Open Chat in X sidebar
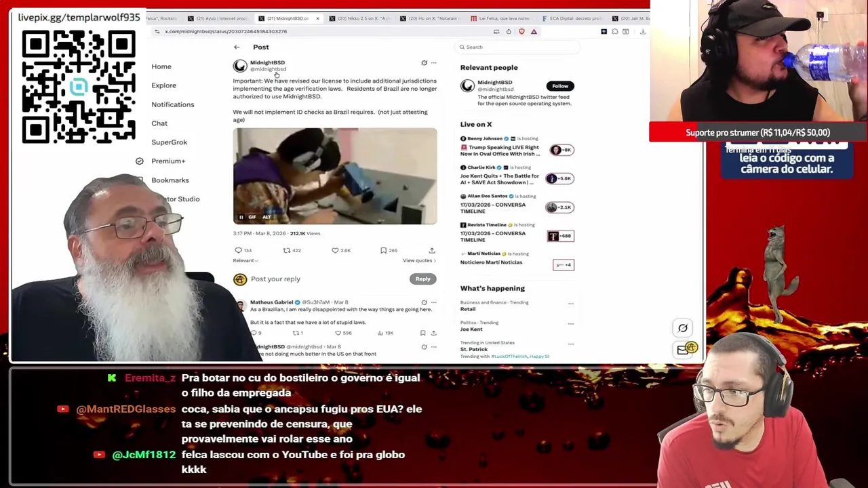The width and height of the screenshot is (868, 488). pos(159,123)
